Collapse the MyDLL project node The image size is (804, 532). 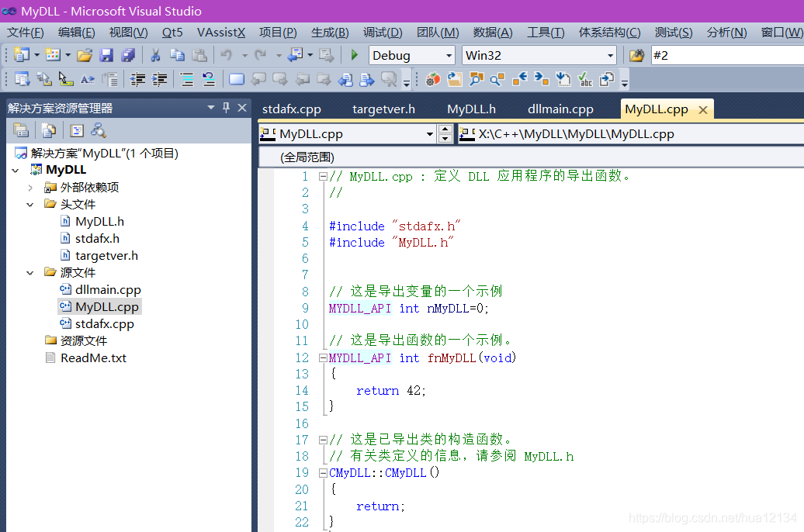(x=16, y=170)
